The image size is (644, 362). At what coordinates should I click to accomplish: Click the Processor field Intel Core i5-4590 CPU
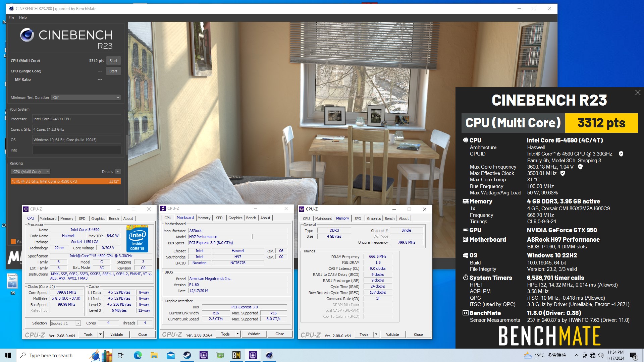coord(76,119)
